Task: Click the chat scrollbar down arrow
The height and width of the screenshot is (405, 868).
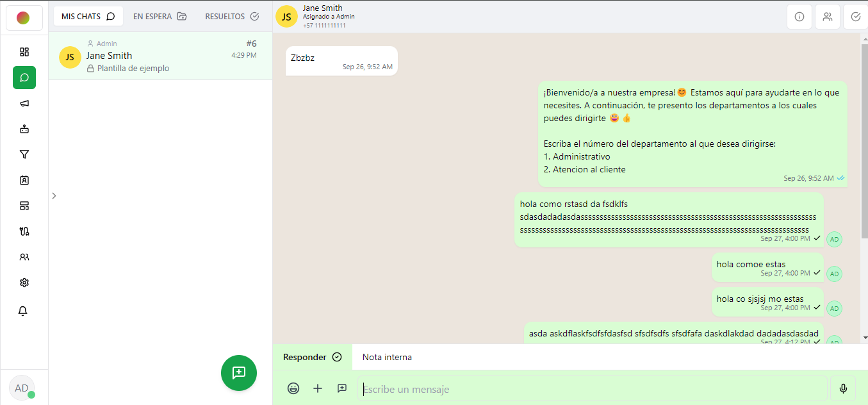Action: tap(865, 338)
